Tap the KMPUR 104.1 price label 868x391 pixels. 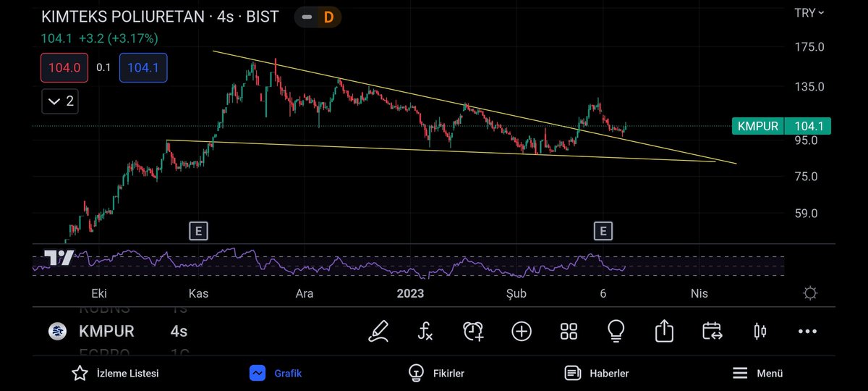(781, 126)
